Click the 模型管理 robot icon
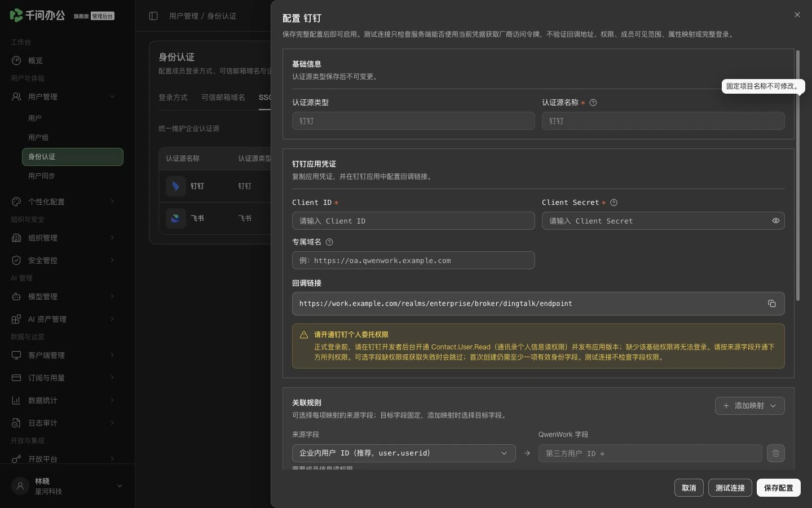Viewport: 812px width, 508px height. click(16, 296)
